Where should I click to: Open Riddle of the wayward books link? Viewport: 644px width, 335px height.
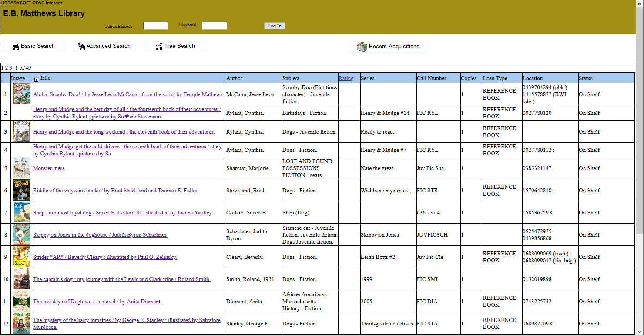[115, 191]
